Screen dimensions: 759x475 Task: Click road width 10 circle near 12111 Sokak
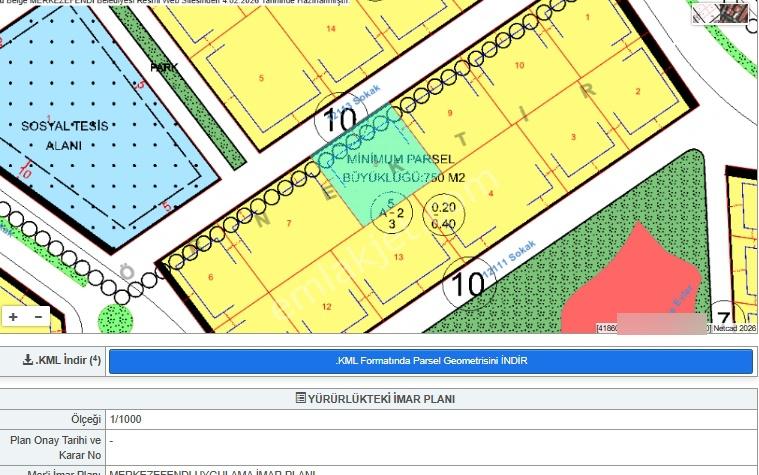(x=470, y=283)
